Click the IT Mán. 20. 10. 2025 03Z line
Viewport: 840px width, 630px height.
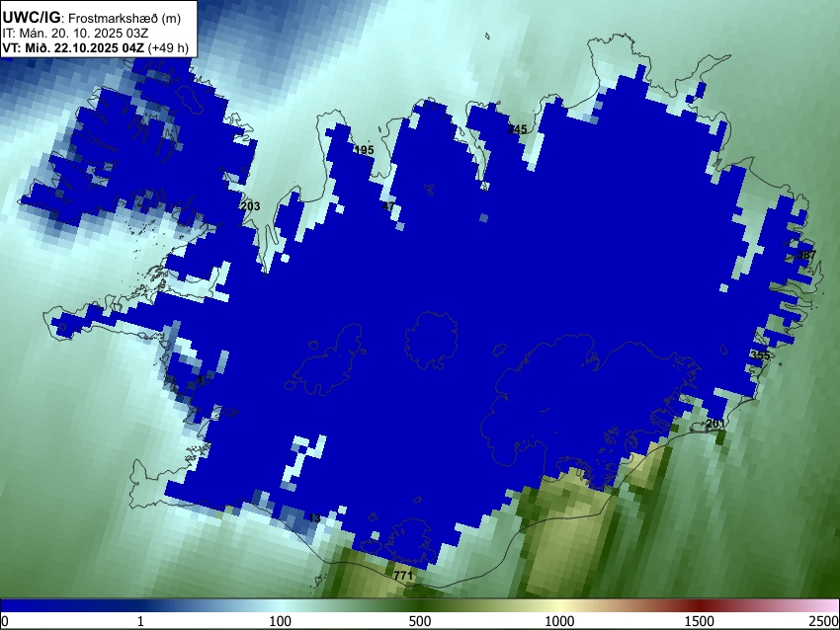75,34
